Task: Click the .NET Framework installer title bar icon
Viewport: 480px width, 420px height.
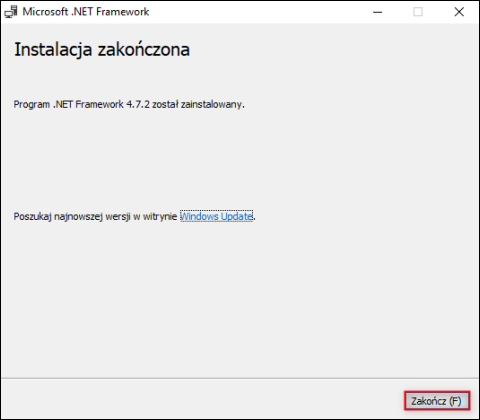Action: pos(11,12)
